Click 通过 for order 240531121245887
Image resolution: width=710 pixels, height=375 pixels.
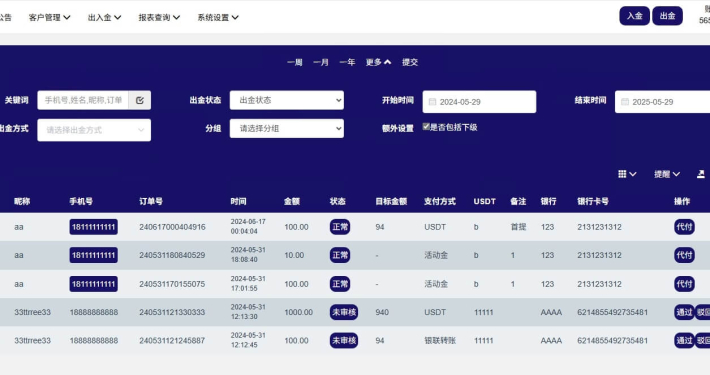coord(684,340)
